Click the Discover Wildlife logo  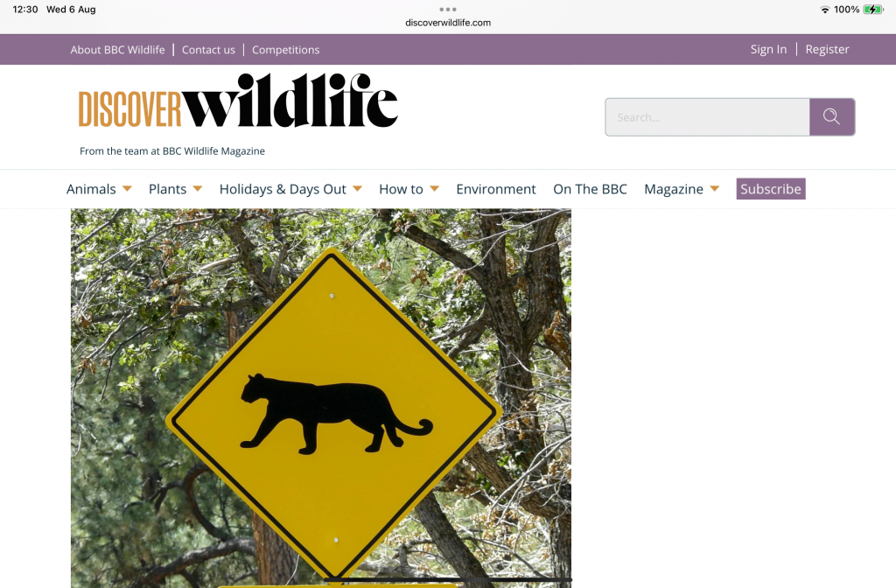point(238,101)
